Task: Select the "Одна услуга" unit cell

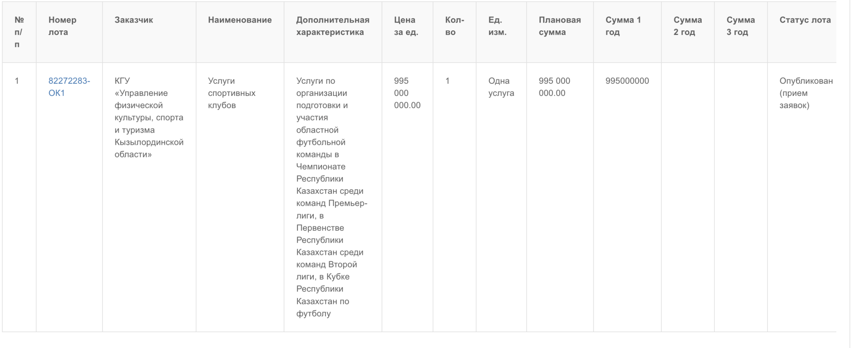Action: 501,87
